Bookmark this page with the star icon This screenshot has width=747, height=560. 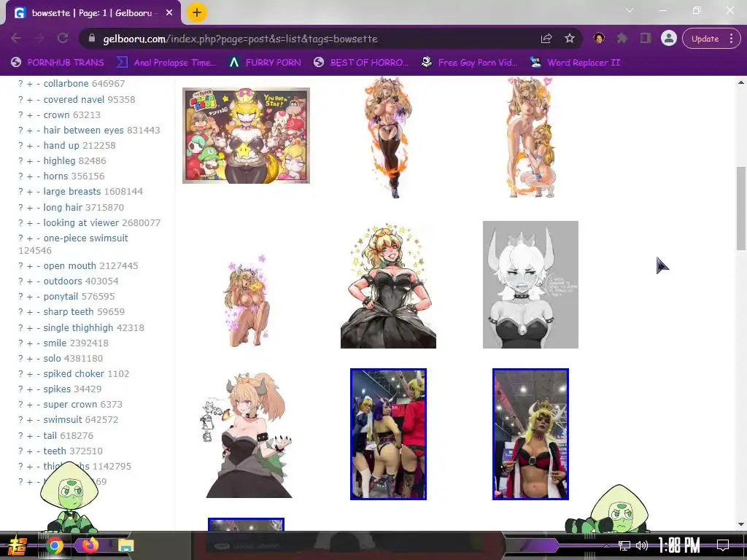click(569, 39)
